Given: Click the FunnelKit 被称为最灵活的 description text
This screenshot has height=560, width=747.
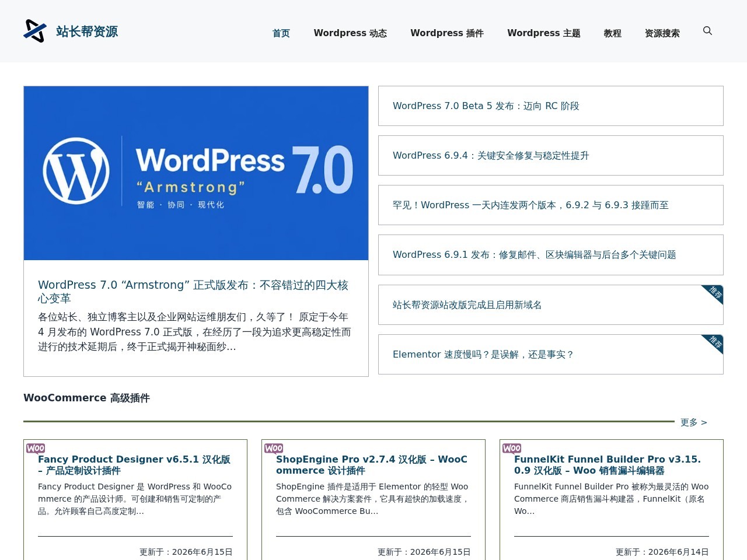Looking at the screenshot, I should (611, 499).
